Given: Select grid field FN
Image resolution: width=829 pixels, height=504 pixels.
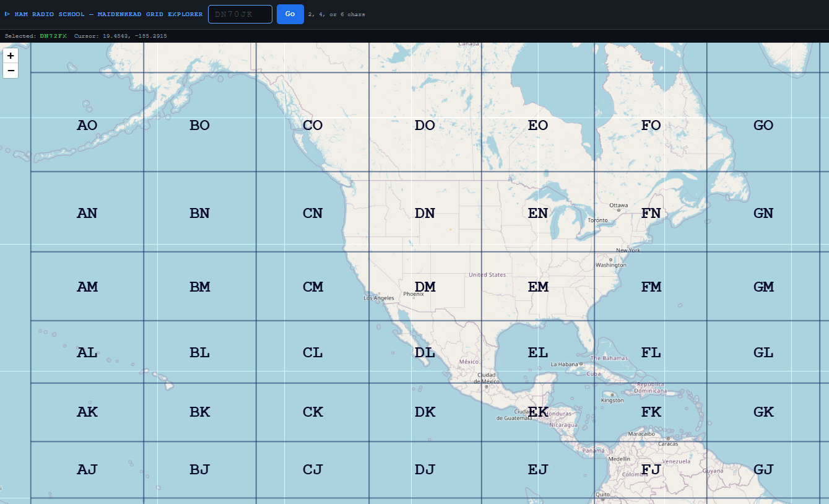Looking at the screenshot, I should pos(651,212).
